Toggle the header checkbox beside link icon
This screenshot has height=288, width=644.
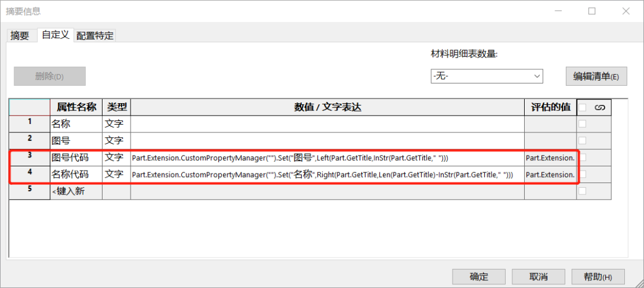(x=583, y=107)
